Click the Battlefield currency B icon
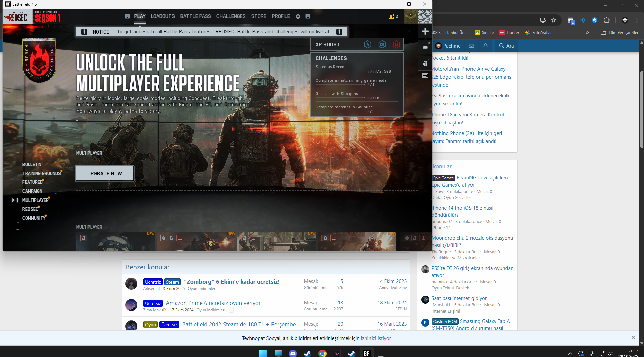Screen dimensions: 644x357 click(391, 16)
